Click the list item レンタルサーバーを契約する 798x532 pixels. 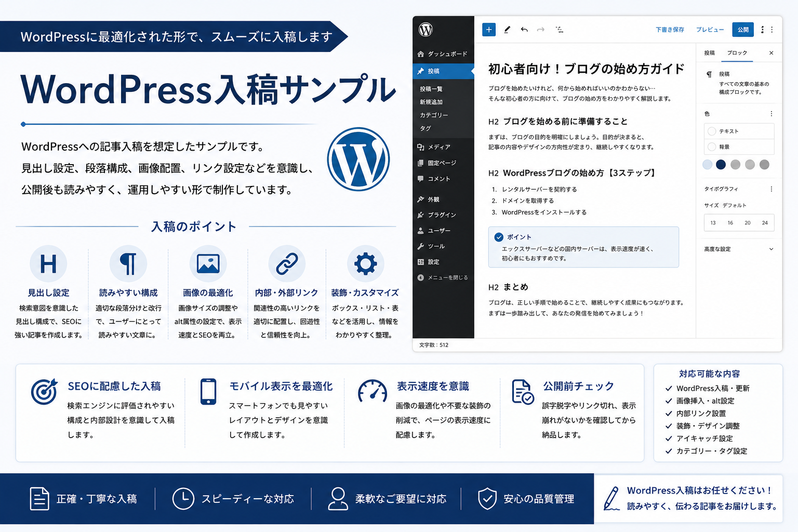tap(539, 190)
